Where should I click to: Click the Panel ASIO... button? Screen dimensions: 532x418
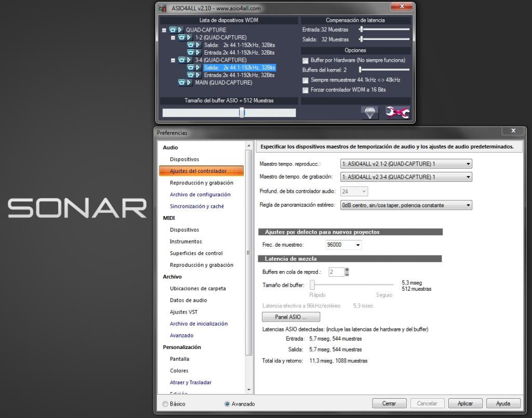[290, 317]
